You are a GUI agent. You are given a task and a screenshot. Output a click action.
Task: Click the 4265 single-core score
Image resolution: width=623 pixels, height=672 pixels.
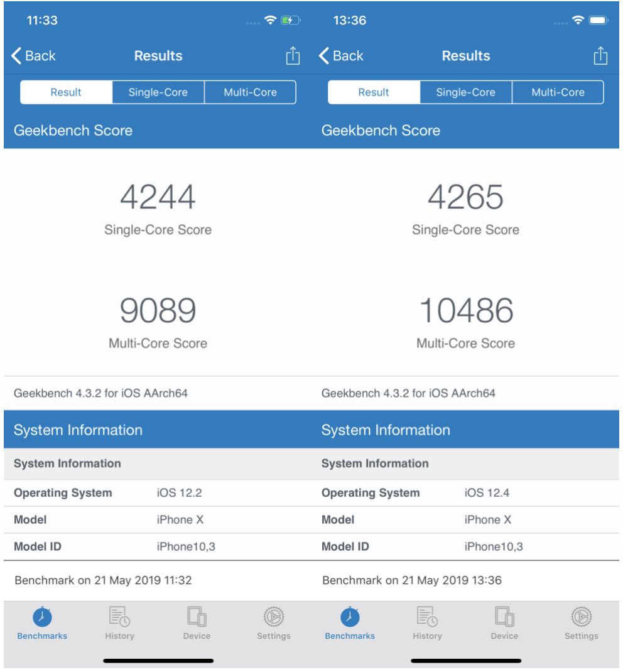coord(466,197)
